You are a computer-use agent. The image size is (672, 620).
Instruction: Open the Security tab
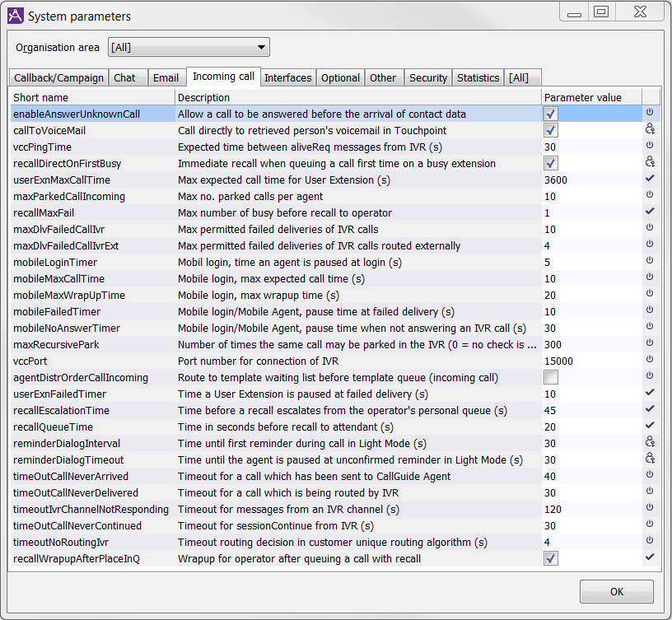coord(428,77)
